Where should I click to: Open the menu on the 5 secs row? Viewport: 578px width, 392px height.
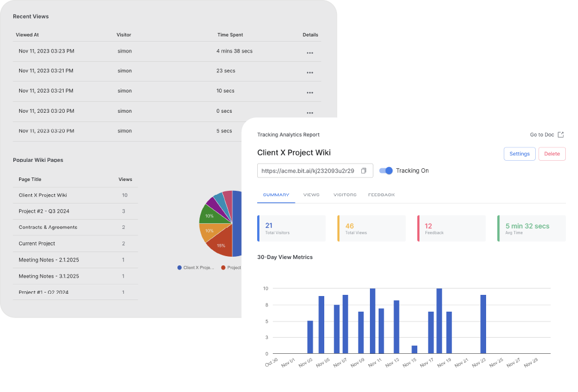(310, 131)
